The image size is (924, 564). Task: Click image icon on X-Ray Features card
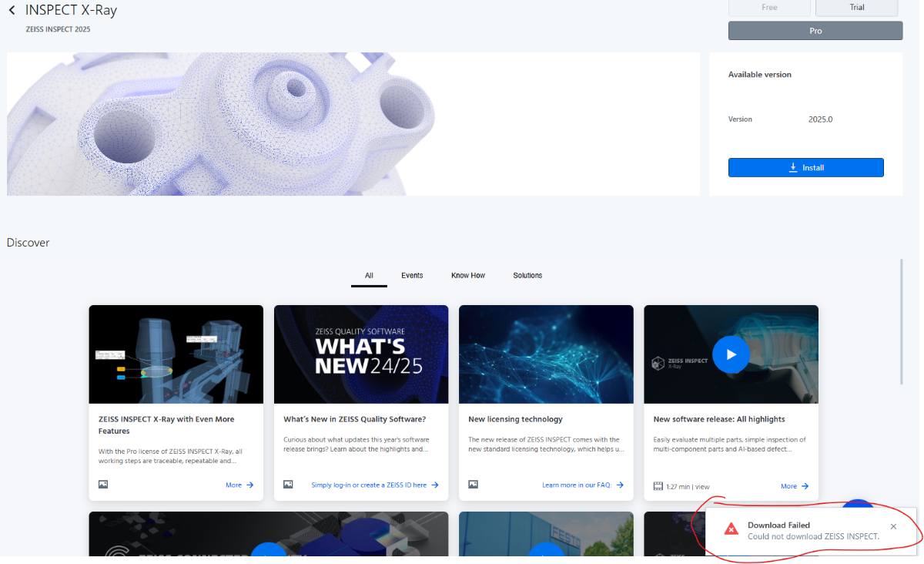[103, 485]
